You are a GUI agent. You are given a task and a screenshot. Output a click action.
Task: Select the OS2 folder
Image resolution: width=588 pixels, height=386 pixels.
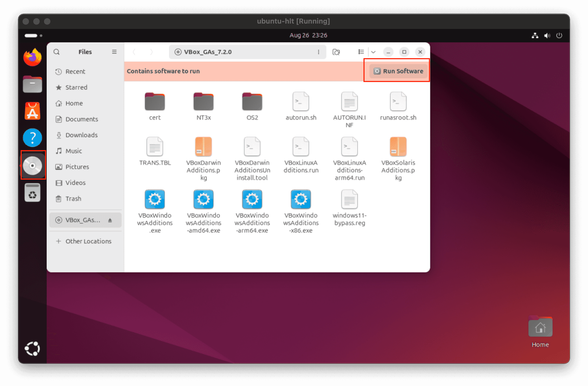coord(252,106)
